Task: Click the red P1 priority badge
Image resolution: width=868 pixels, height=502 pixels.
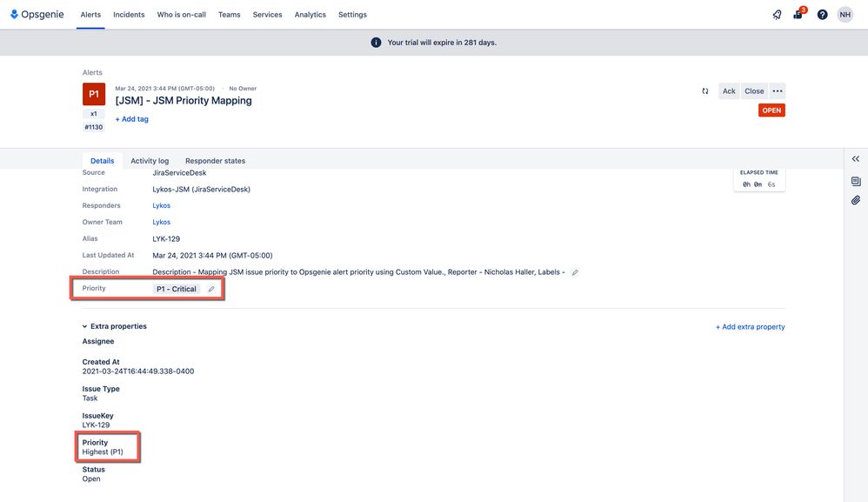Action: click(x=94, y=94)
